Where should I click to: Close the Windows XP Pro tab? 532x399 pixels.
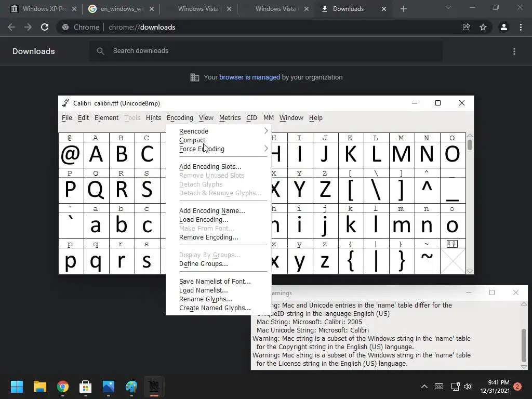click(x=74, y=9)
